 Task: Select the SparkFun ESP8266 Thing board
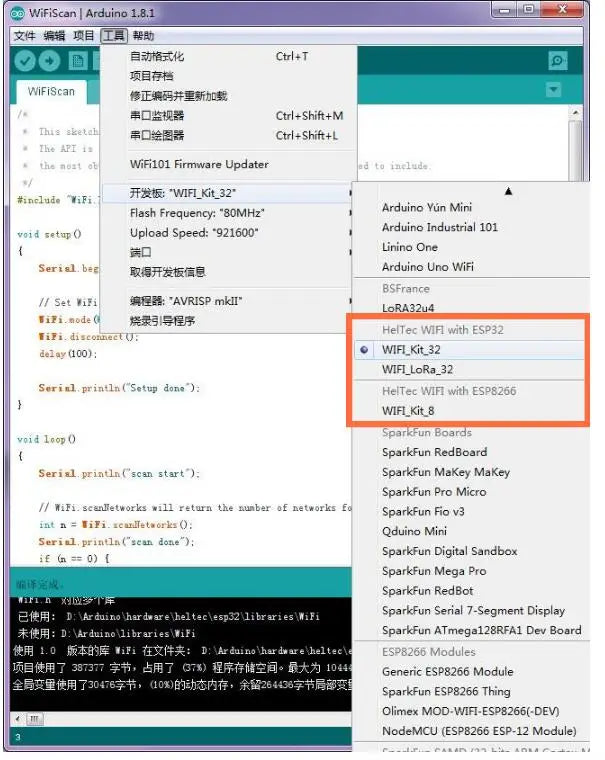(x=471, y=692)
